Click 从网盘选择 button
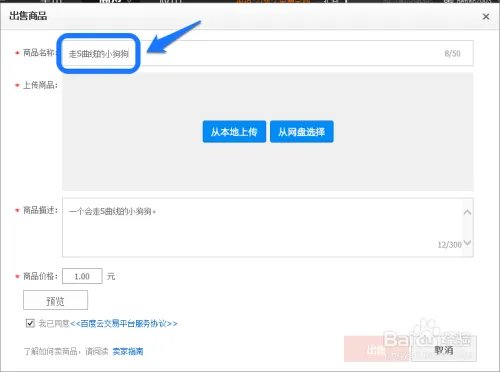 pos(302,132)
